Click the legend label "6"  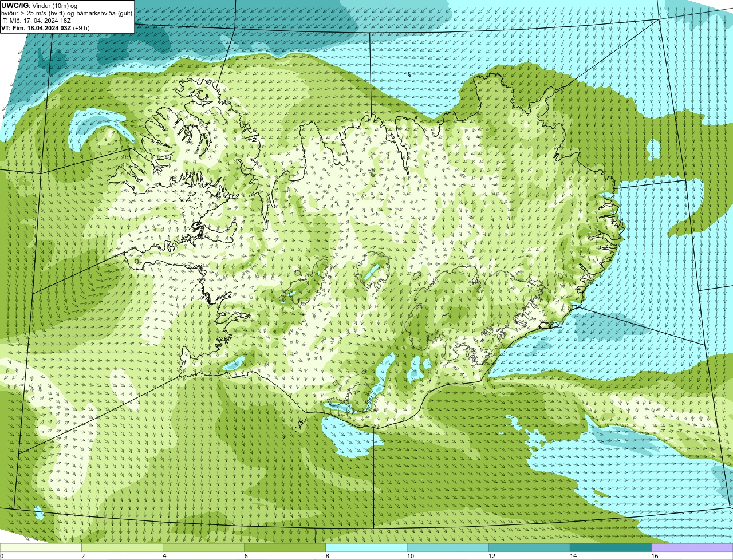click(246, 556)
